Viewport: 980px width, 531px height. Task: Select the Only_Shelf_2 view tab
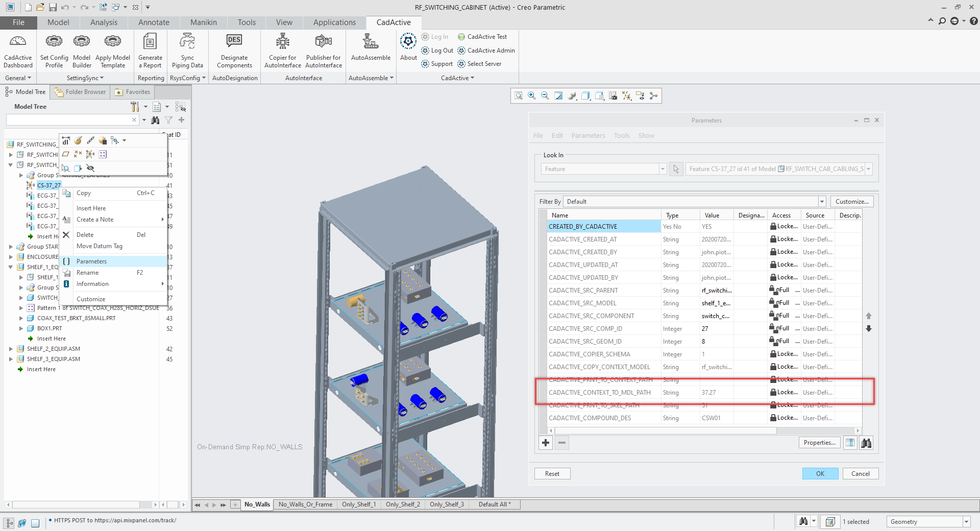(403, 504)
